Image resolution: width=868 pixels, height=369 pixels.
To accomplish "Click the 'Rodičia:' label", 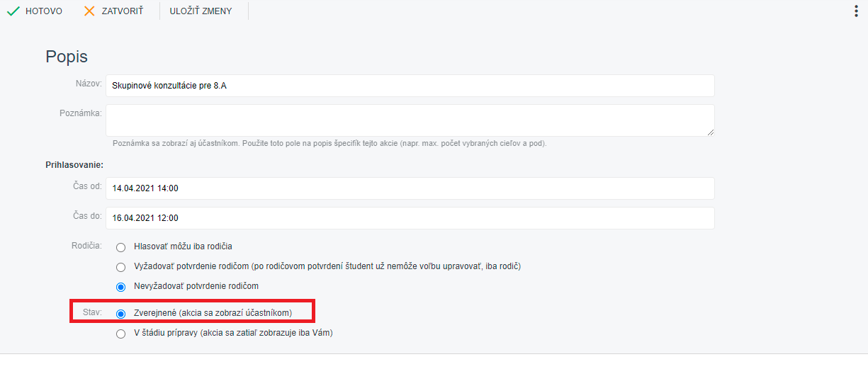I will coord(86,246).
